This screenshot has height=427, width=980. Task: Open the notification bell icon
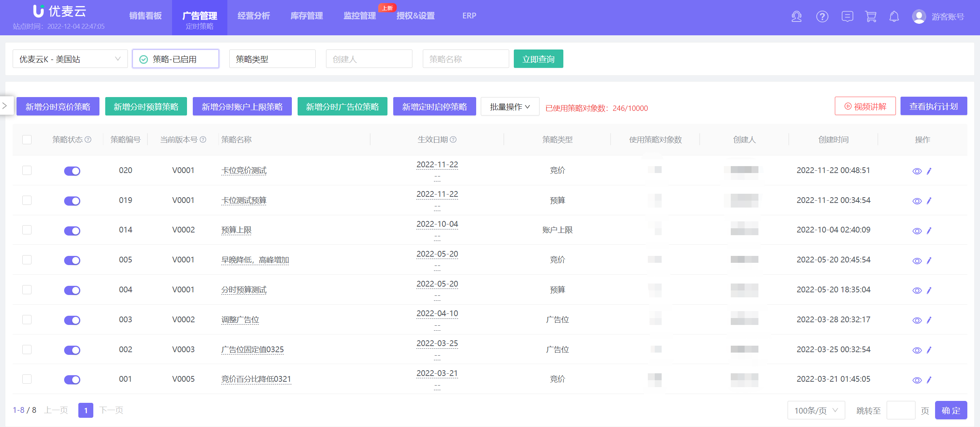tap(894, 16)
